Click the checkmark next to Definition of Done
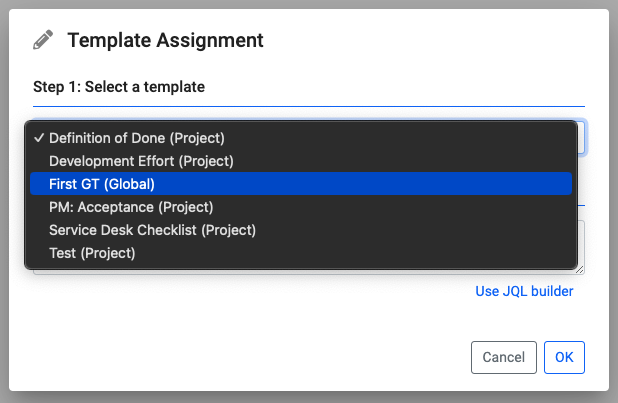618x403 pixels. (37, 138)
